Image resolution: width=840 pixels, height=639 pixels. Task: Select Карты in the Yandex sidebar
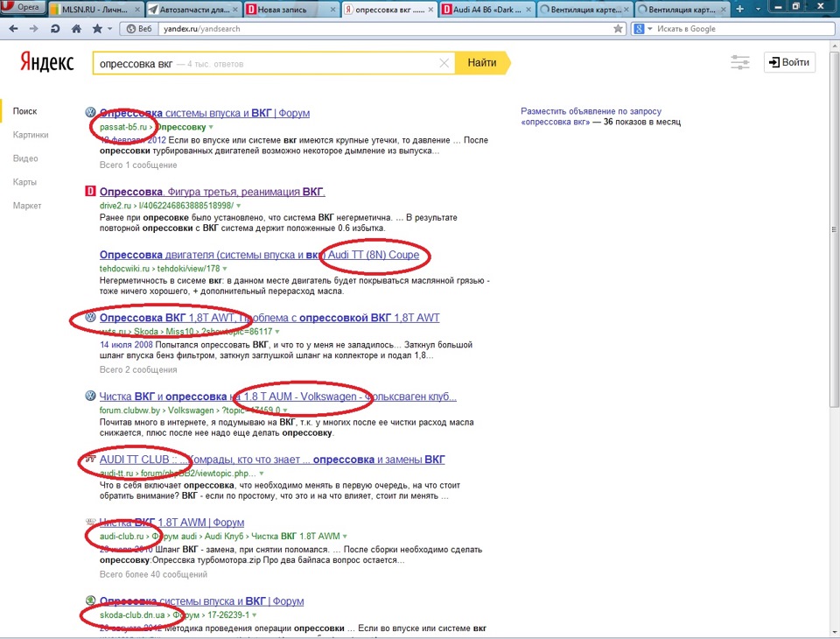coord(24,182)
